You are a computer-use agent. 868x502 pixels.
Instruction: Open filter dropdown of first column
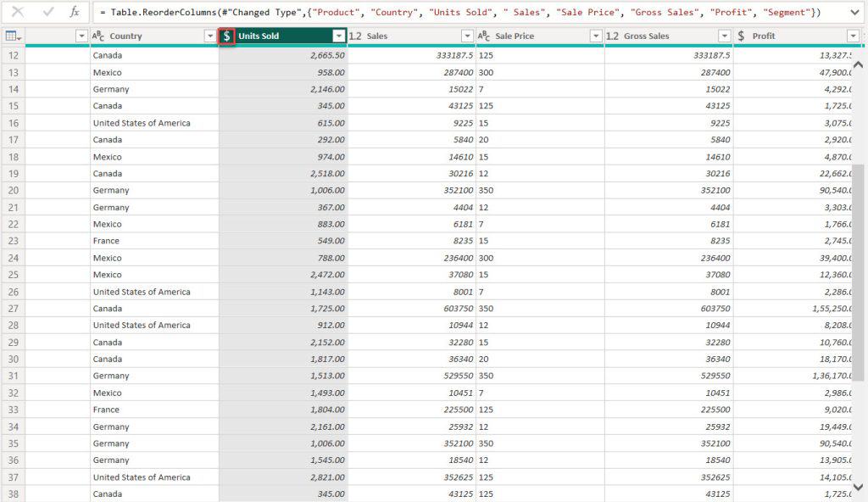(81, 36)
